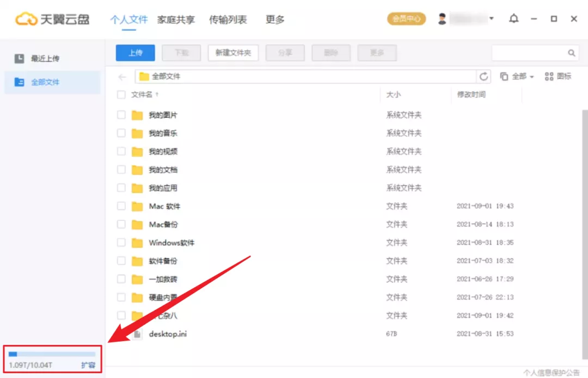The width and height of the screenshot is (588, 378).
Task: Check the box next to 我的图片 folder
Action: (121, 115)
